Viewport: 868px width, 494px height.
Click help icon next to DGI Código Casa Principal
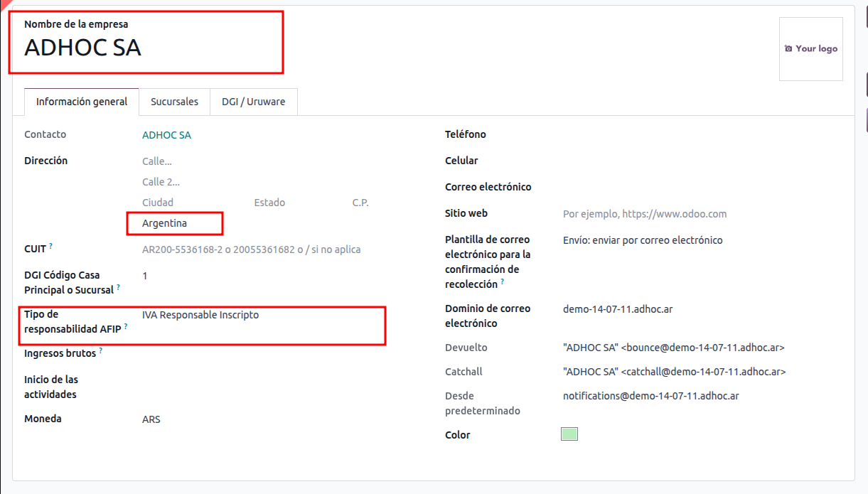pos(118,287)
